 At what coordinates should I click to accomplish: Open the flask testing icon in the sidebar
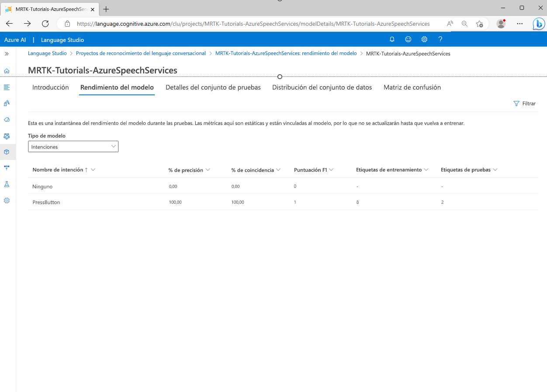(7, 184)
